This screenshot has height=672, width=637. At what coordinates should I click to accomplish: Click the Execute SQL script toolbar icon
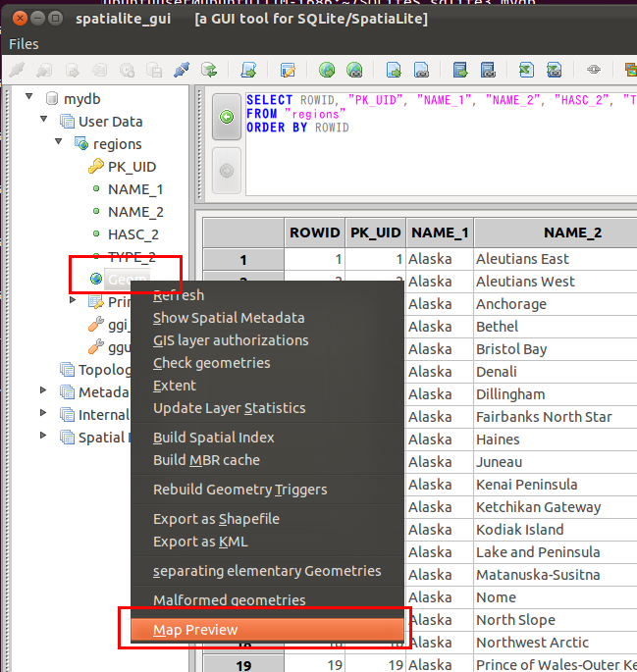pyautogui.click(x=248, y=70)
